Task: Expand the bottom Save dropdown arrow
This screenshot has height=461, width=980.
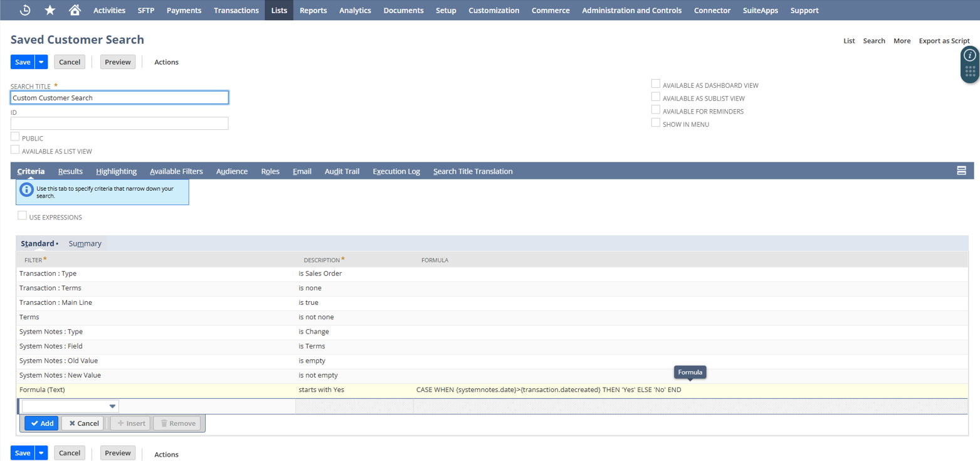Action: [41, 453]
